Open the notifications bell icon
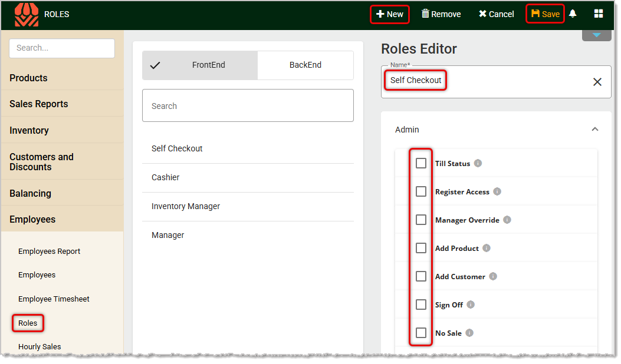621x364 pixels. pyautogui.click(x=573, y=14)
